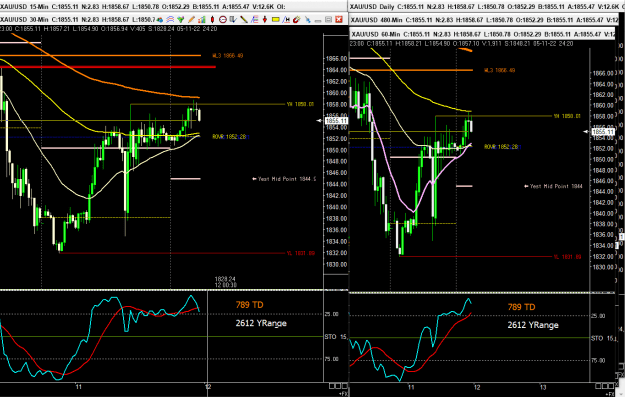The image size is (625, 397).
Task: Click the WL3 1866.49 label in right chart
Action: 499,70
